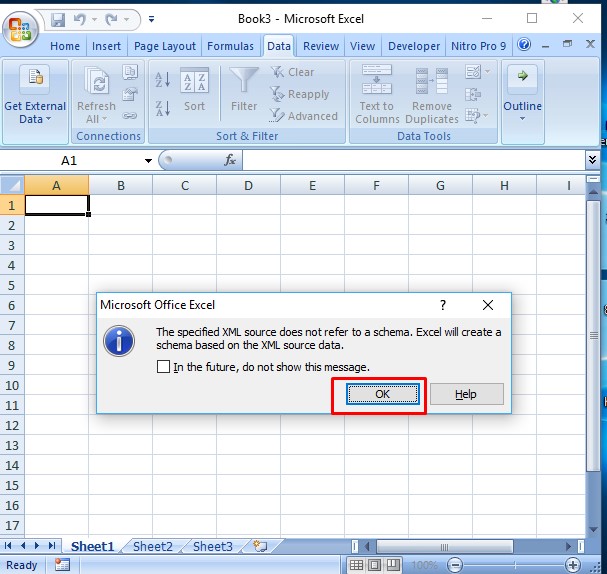Click the Zoom Out minus button
The height and width of the screenshot is (574, 607).
coord(455,565)
